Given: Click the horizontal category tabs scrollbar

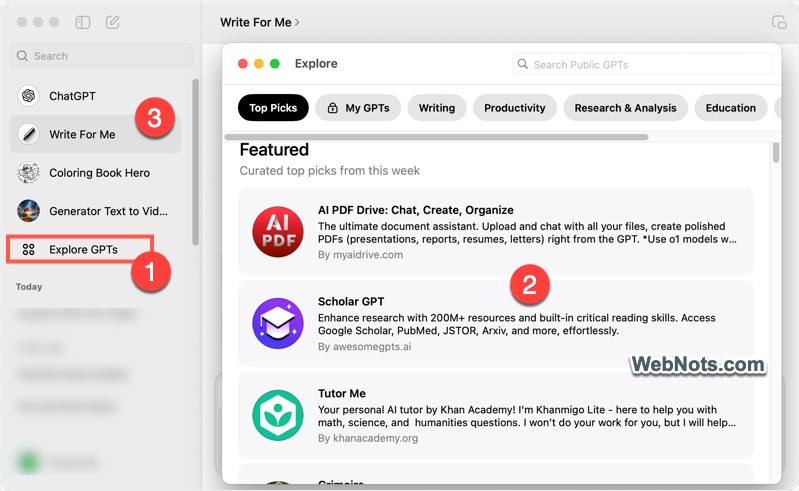Looking at the screenshot, I should click(436, 137).
